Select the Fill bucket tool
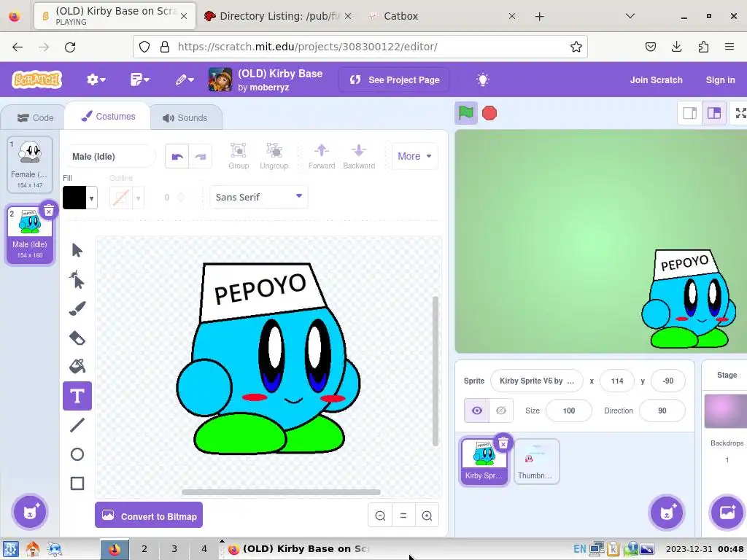The width and height of the screenshot is (747, 560). [77, 366]
